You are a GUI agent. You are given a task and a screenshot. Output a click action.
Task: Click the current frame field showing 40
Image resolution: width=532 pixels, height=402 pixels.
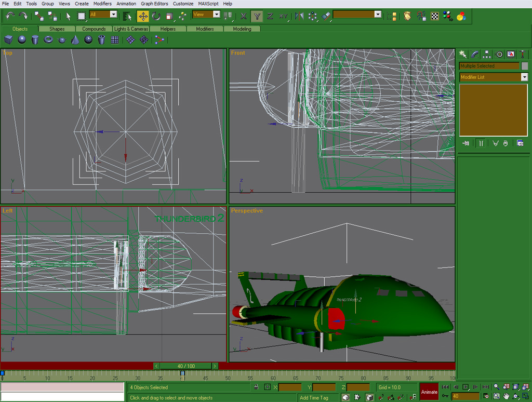465,396
